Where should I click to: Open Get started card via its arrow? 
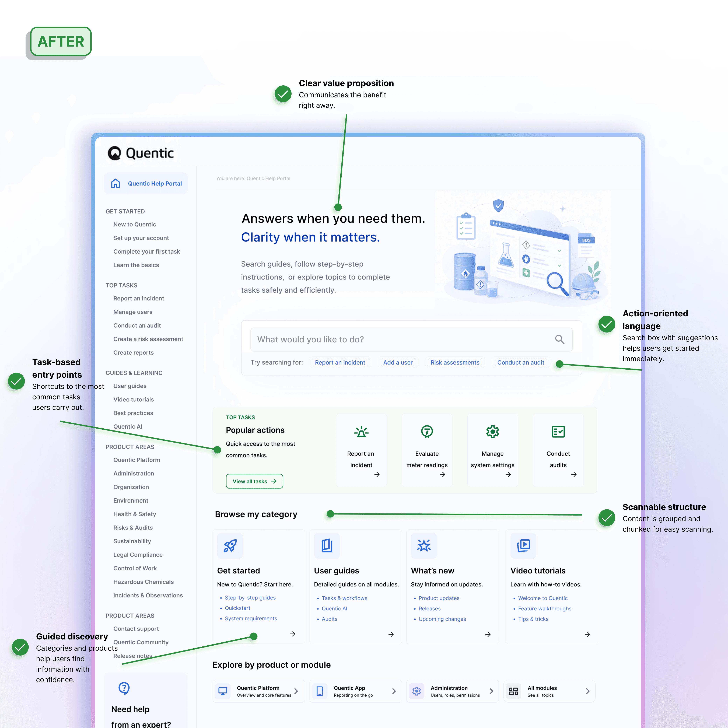point(292,634)
